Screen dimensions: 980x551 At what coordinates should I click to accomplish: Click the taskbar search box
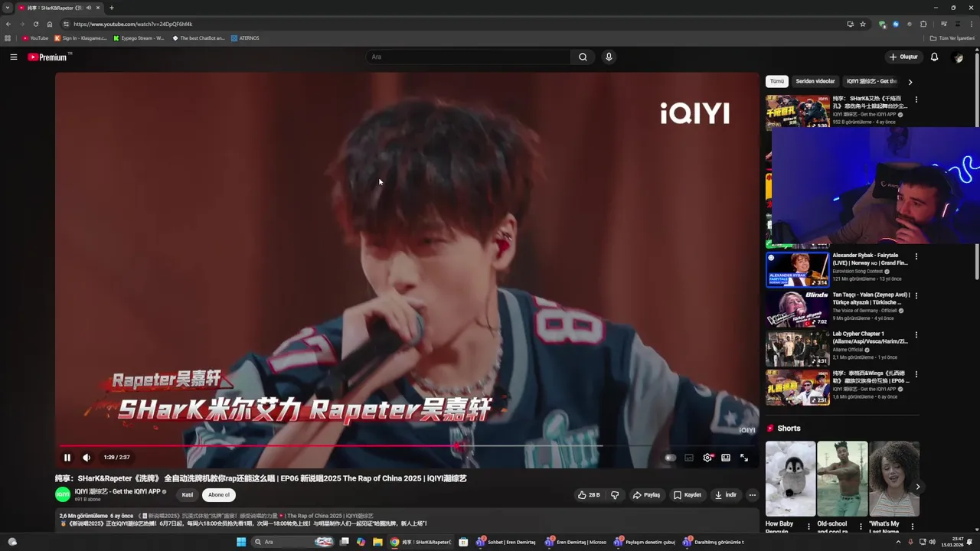pyautogui.click(x=291, y=542)
